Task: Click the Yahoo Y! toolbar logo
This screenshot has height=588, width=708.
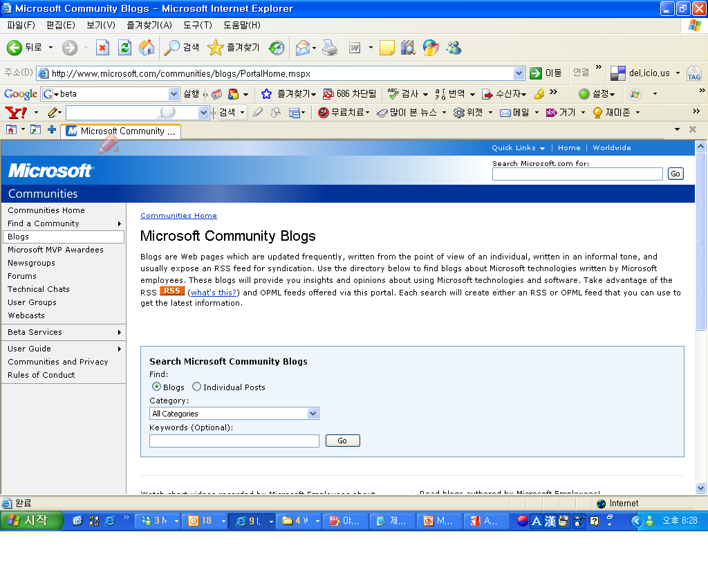Action: pos(16,113)
